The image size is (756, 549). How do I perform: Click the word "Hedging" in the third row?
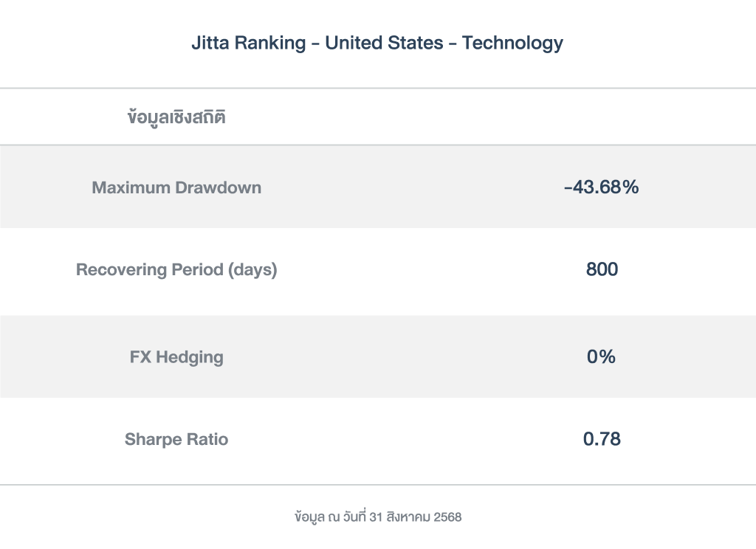tap(189, 357)
